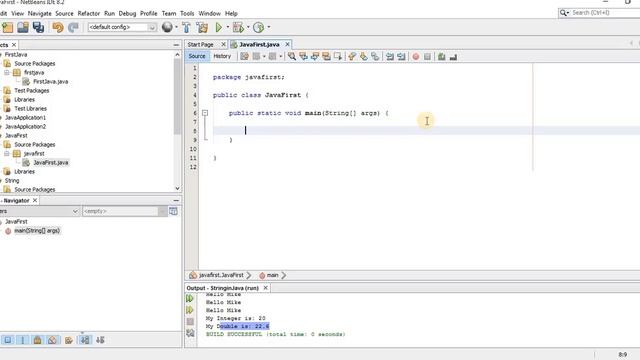Close the JavaFirst.java tab
The width and height of the screenshot is (640, 360).
pyautogui.click(x=287, y=44)
